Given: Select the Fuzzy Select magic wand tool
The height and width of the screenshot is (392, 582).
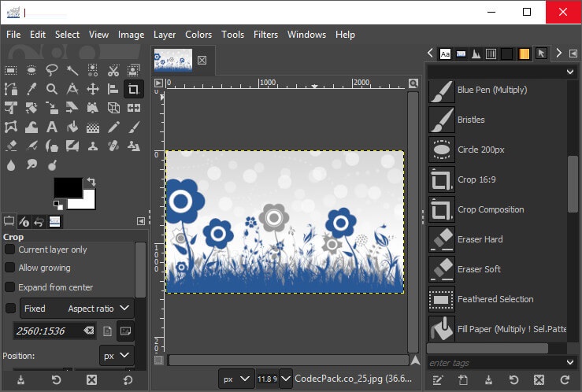Looking at the screenshot, I should click(x=72, y=70).
